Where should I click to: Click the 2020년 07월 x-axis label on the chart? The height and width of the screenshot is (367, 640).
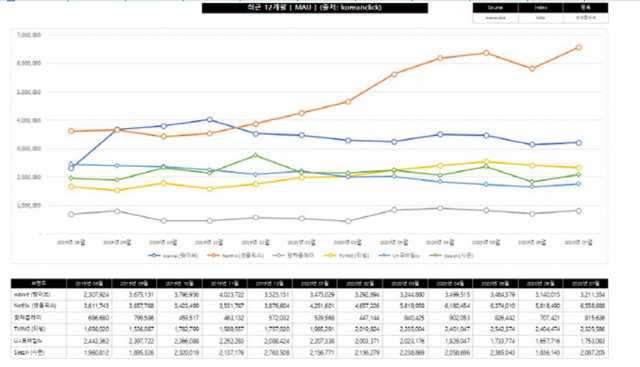(578, 242)
